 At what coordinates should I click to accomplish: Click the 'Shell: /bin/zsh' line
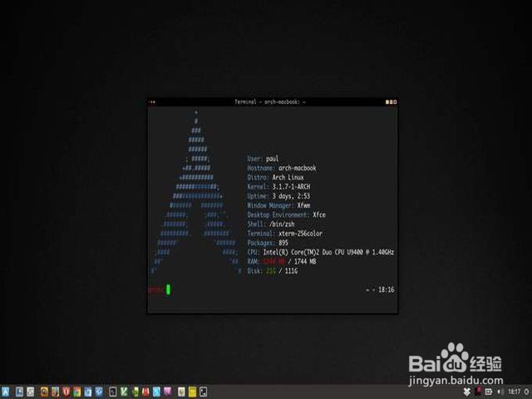(x=271, y=224)
